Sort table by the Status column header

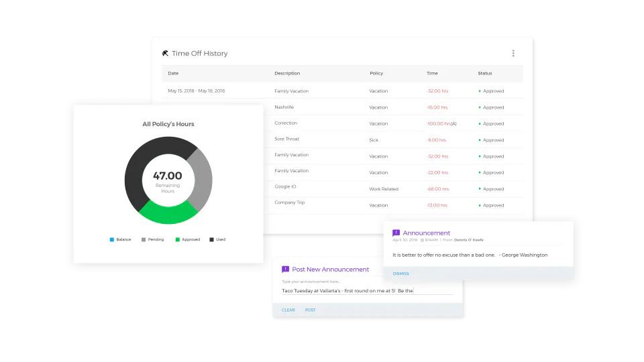(x=484, y=74)
